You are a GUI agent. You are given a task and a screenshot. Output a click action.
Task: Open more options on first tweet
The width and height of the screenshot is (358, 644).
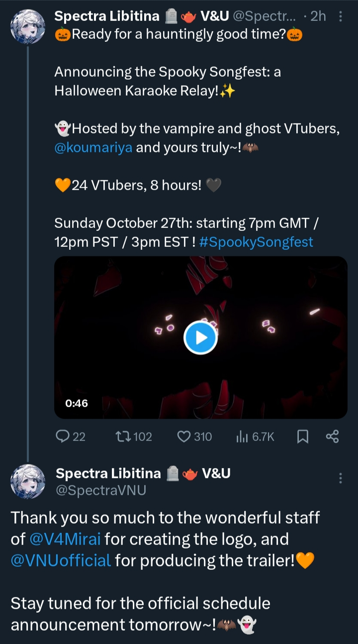click(341, 16)
